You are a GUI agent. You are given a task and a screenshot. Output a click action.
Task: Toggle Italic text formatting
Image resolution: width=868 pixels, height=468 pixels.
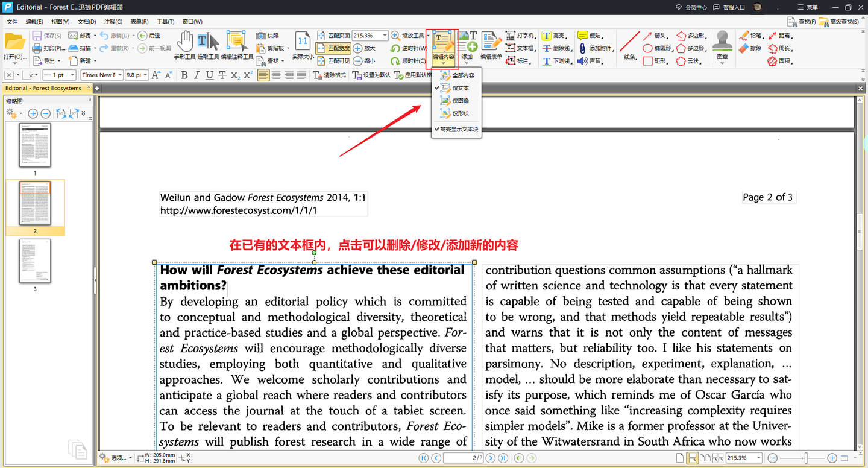(x=197, y=75)
